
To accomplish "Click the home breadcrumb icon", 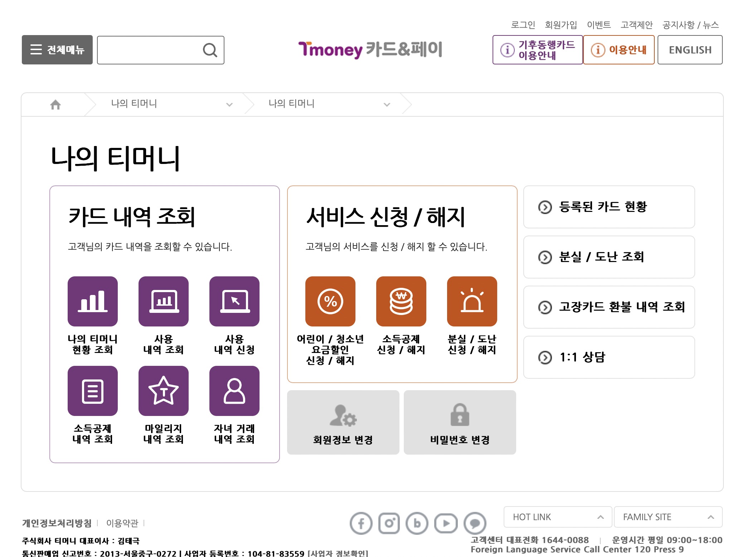I will [x=55, y=105].
